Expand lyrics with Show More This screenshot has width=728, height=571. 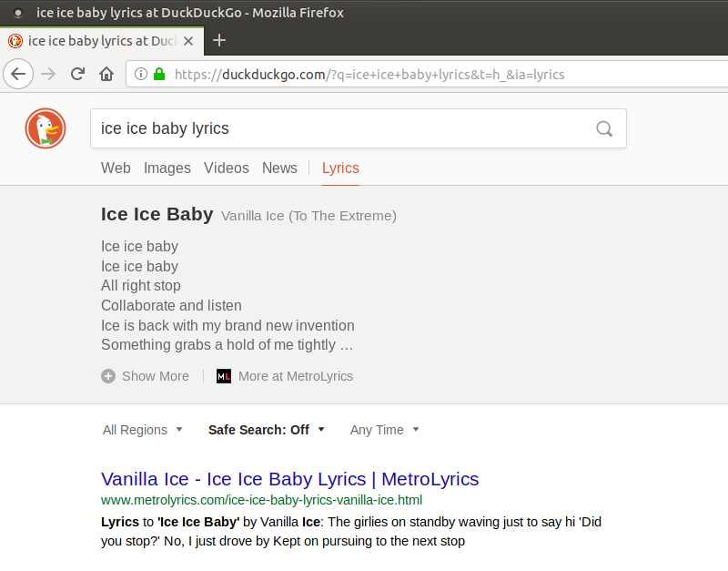click(146, 376)
